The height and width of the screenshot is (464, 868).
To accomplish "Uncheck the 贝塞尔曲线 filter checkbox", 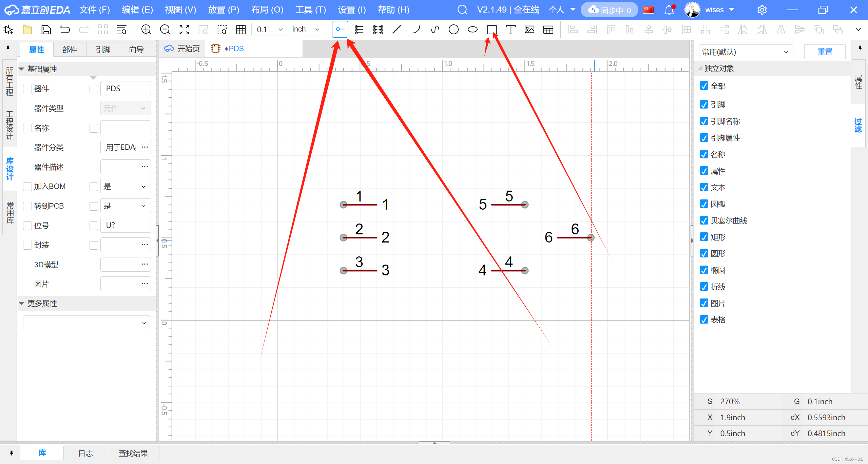I will [x=704, y=220].
